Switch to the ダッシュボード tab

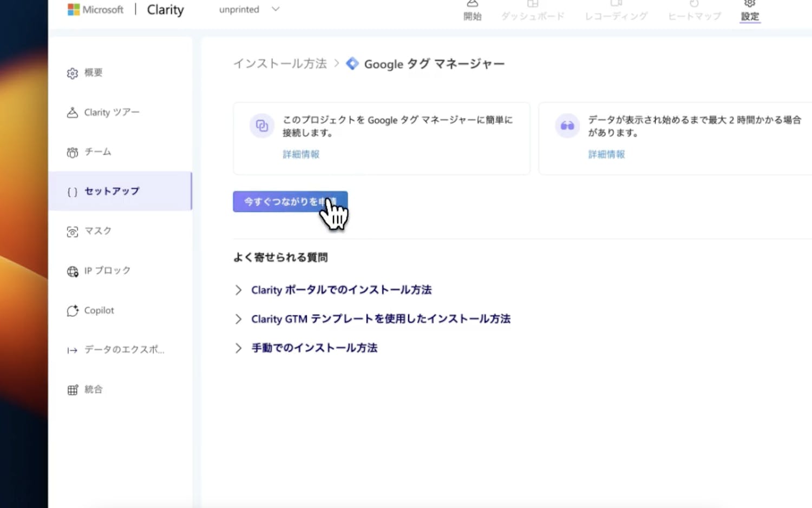pyautogui.click(x=533, y=12)
